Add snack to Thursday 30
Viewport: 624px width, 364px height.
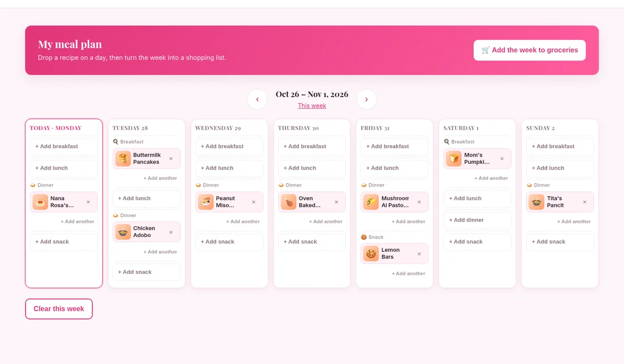pos(312,242)
